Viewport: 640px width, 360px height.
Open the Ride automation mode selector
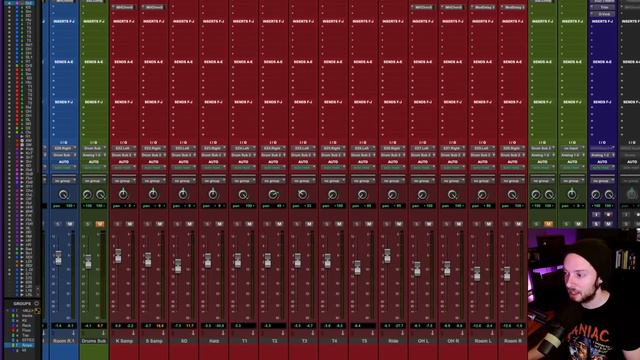tap(392, 168)
